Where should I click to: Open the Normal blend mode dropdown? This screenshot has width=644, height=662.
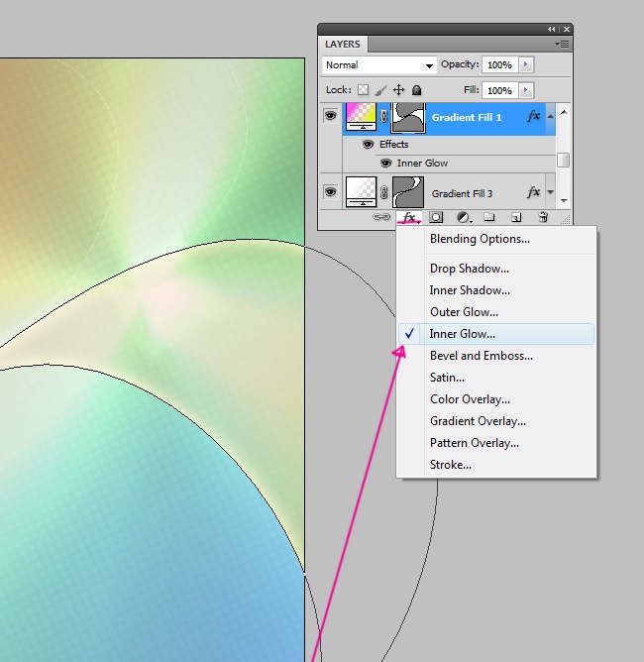coord(379,65)
